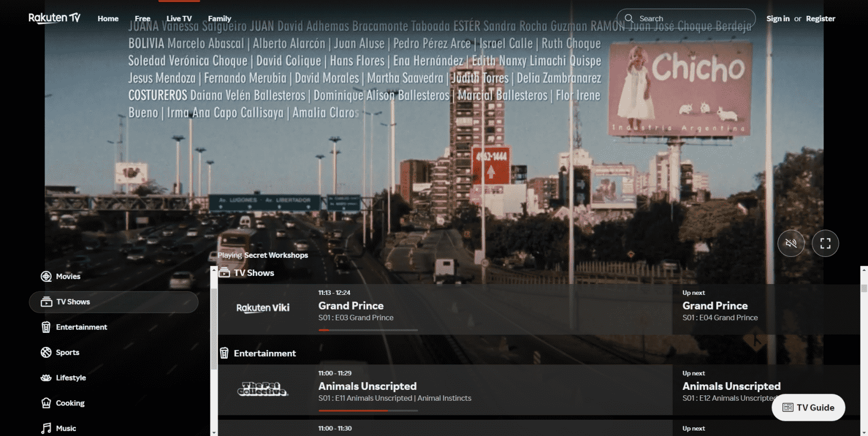
Task: Enter fullscreen video mode
Action: click(x=825, y=243)
